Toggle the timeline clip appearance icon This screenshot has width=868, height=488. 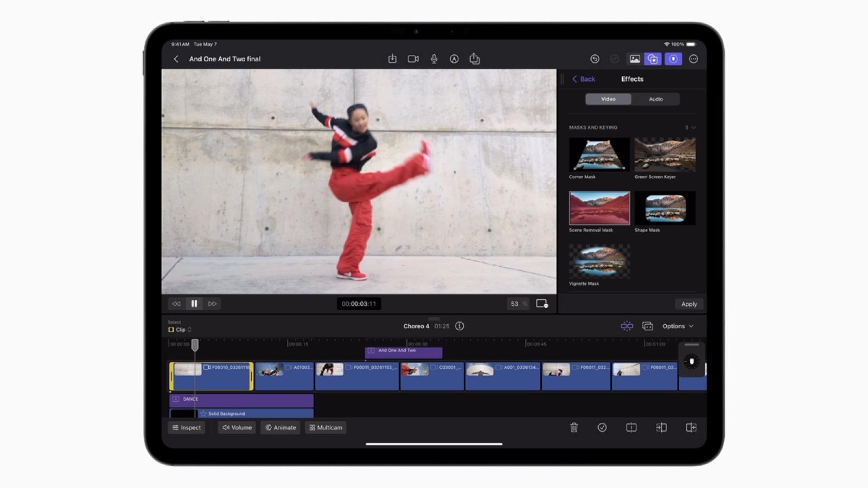(647, 326)
